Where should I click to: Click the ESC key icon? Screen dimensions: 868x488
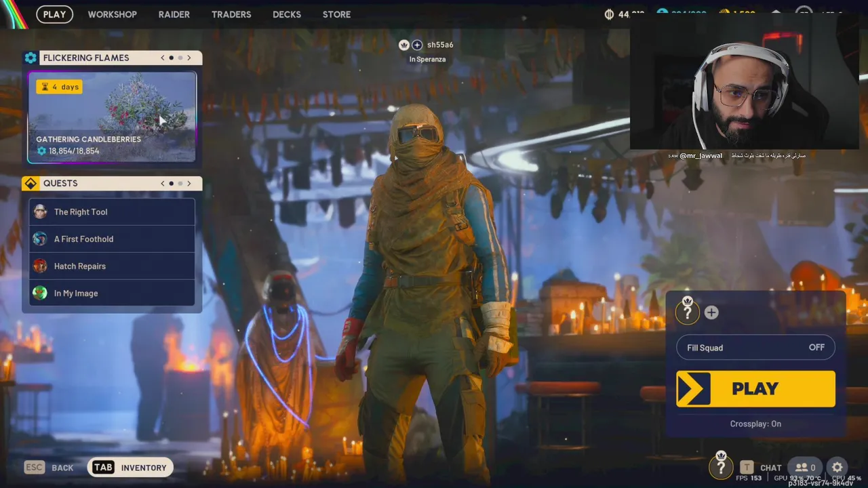click(35, 467)
